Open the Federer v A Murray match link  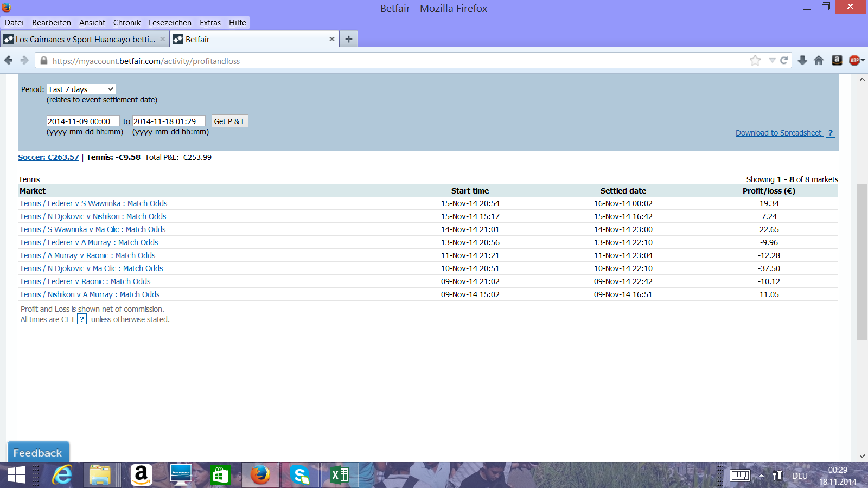click(89, 242)
